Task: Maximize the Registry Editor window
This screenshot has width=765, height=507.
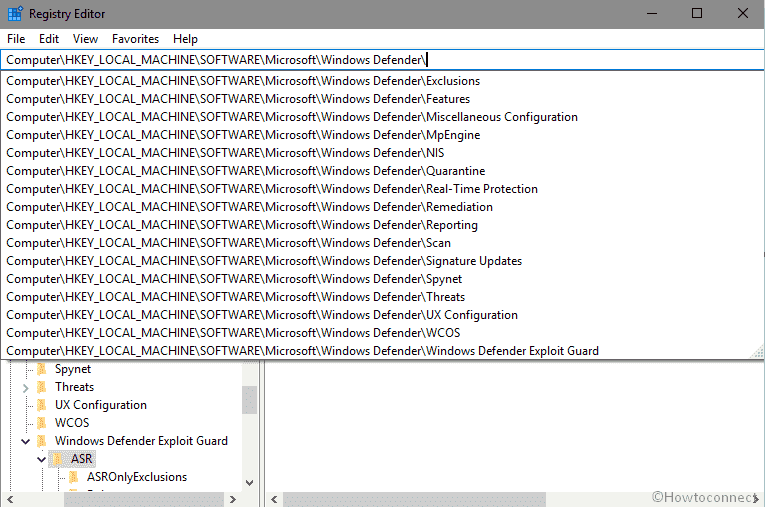Action: click(697, 14)
